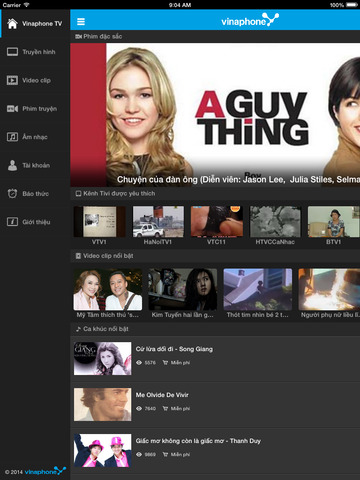Click the battery icon in status bar

pyautogui.click(x=352, y=5)
